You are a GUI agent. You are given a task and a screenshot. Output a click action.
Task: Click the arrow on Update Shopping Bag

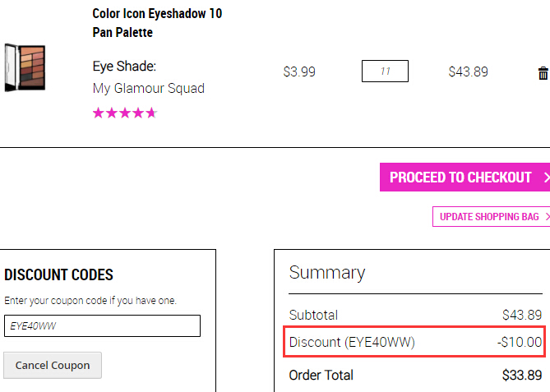(x=548, y=217)
